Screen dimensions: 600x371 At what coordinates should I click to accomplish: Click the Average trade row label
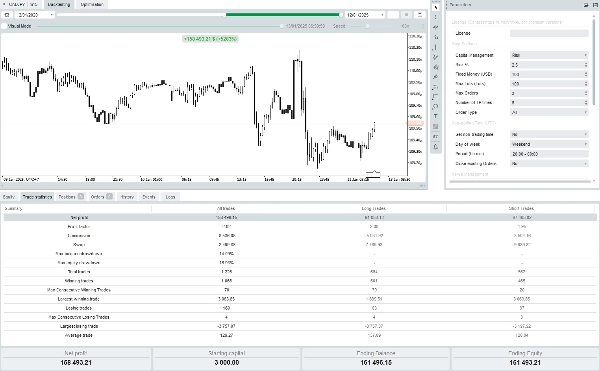(x=78, y=335)
